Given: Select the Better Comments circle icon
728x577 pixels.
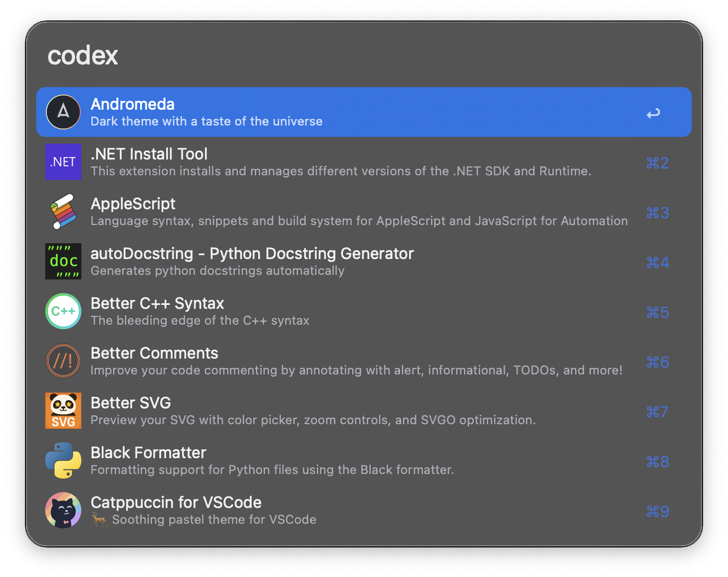Looking at the screenshot, I should (63, 361).
